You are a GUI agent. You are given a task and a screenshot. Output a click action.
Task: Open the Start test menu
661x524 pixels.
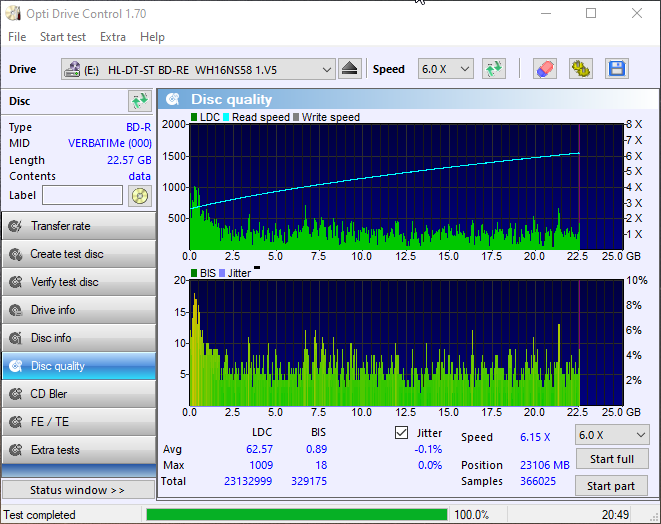[x=63, y=37]
